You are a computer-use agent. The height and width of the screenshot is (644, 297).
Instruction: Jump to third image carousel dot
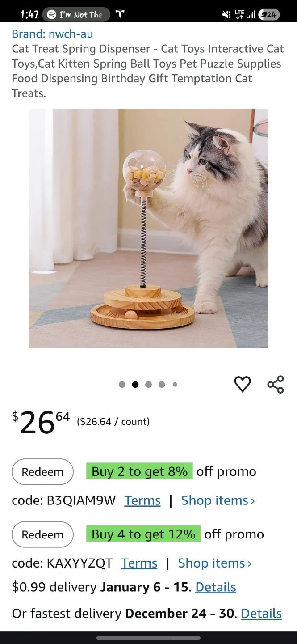coord(148,384)
